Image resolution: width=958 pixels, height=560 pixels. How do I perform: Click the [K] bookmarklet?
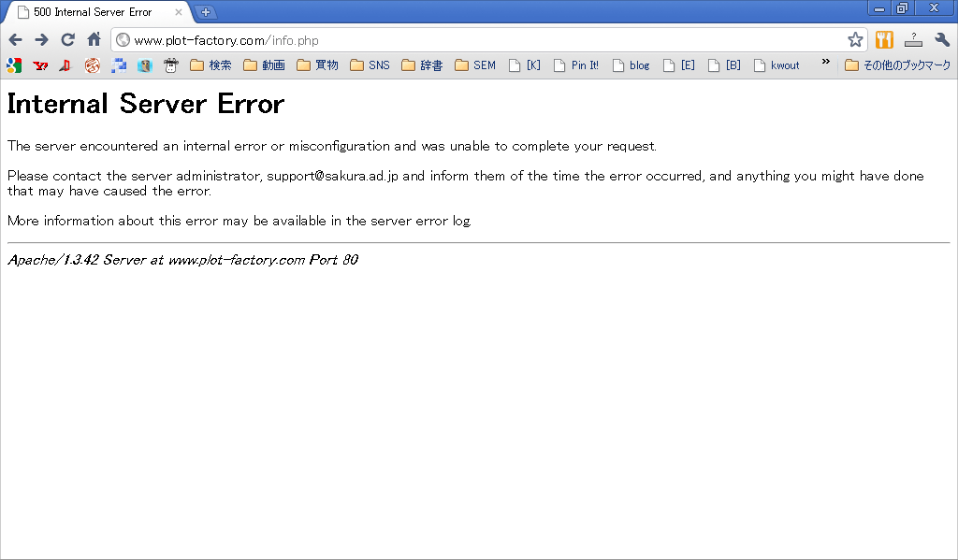[x=525, y=65]
